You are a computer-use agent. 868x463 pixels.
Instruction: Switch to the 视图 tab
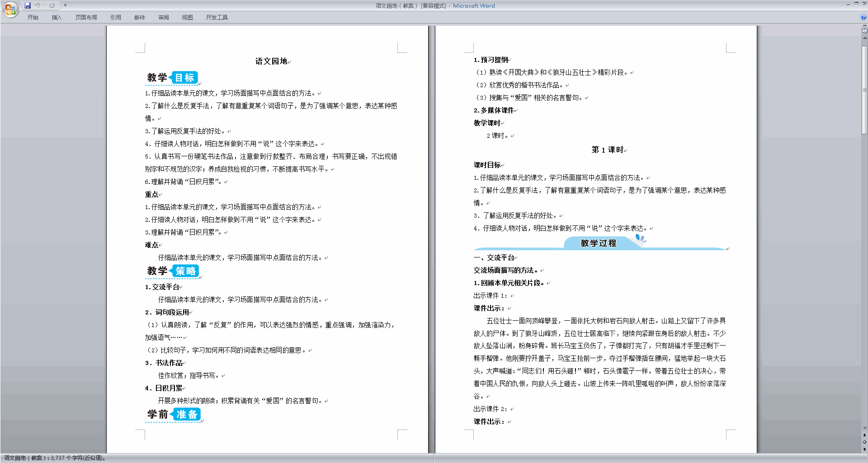187,17
